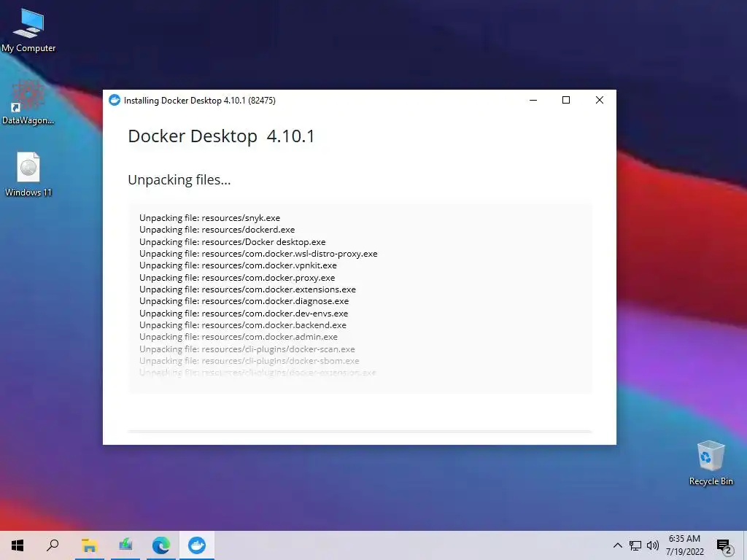This screenshot has width=747, height=560.
Task: Click the cli-plugins/docker-scan.exe log line
Action: pos(247,349)
